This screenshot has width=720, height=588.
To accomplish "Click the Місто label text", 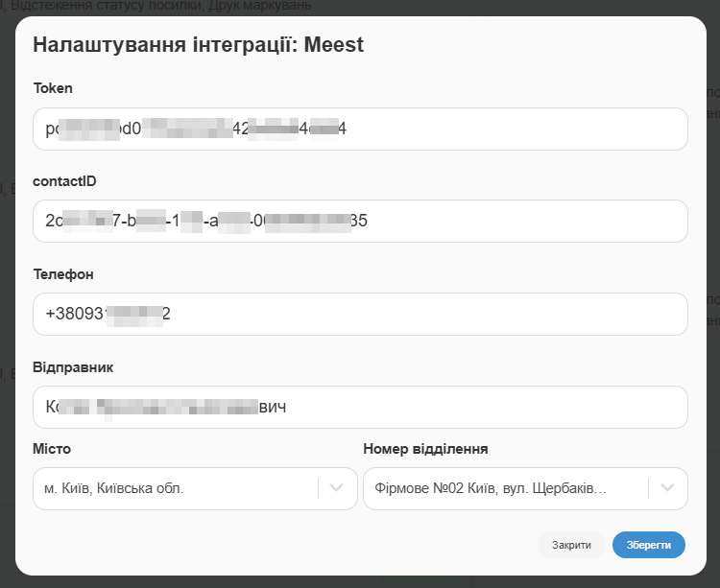I will (52, 448).
